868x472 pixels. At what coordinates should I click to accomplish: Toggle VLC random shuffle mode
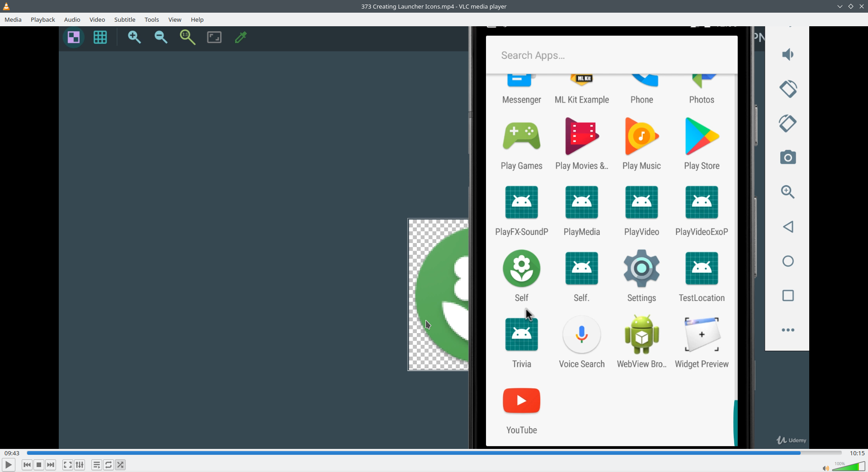coord(120,465)
